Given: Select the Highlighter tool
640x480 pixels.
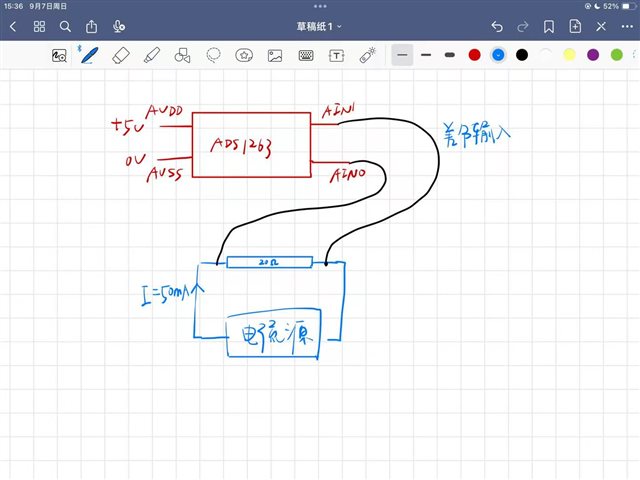Looking at the screenshot, I should click(152, 55).
